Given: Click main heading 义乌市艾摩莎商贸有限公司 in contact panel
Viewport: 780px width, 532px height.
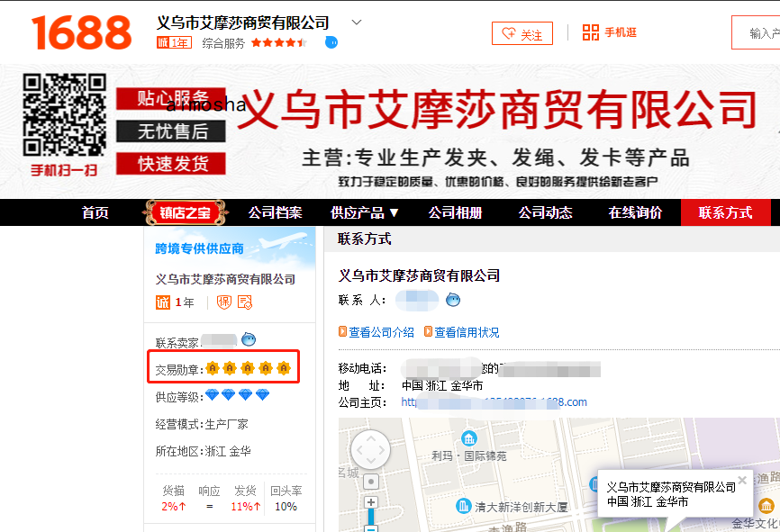Looking at the screenshot, I should click(x=420, y=275).
